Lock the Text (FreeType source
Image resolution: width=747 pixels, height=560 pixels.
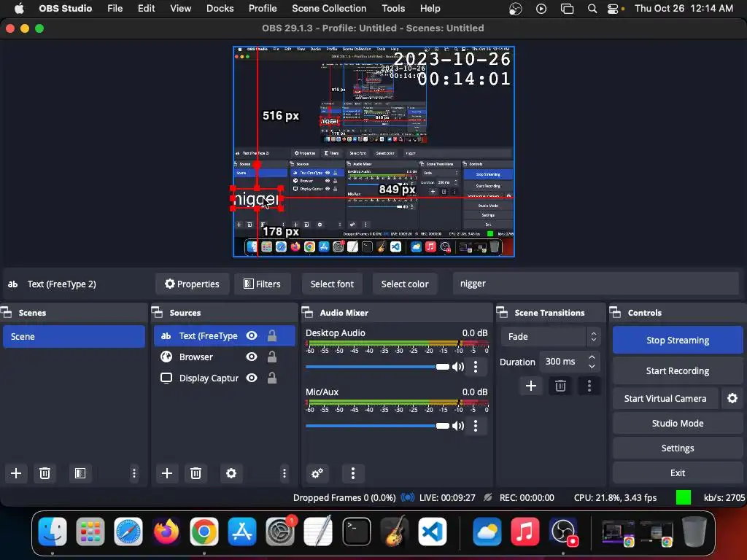pyautogui.click(x=272, y=335)
